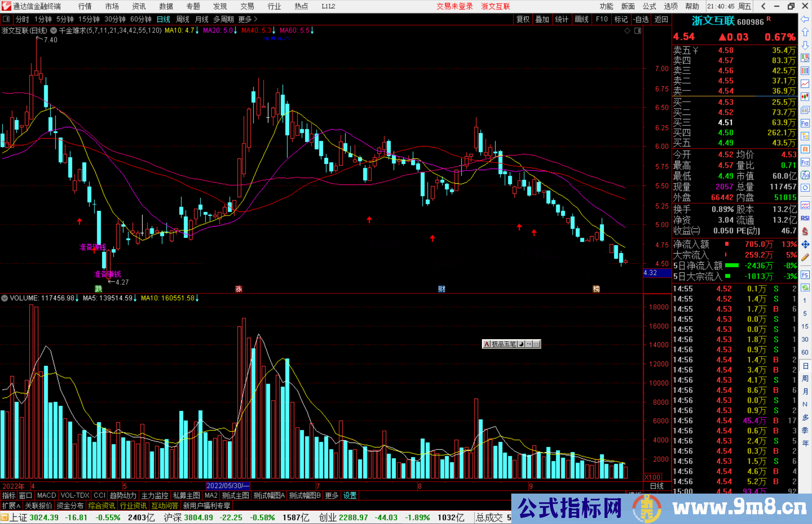Open indicator dropdown next to 千金难求
Image resolution: width=812 pixels, height=524 pixels.
coord(54,30)
